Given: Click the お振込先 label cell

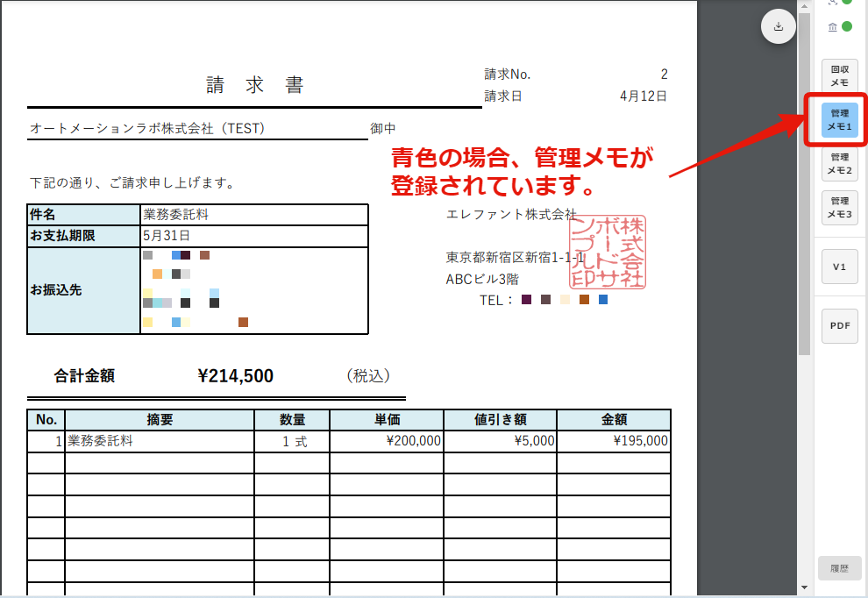Looking at the screenshot, I should [83, 290].
